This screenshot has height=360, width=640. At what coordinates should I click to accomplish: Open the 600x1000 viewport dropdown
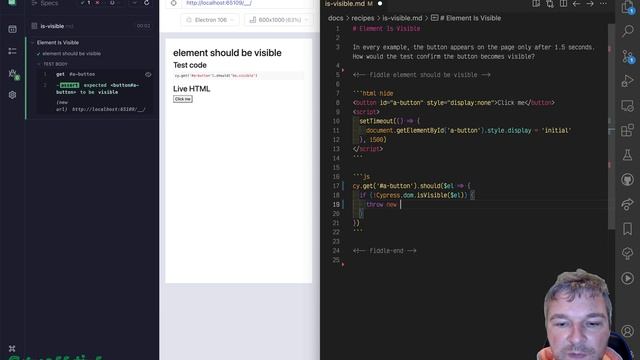click(x=279, y=20)
